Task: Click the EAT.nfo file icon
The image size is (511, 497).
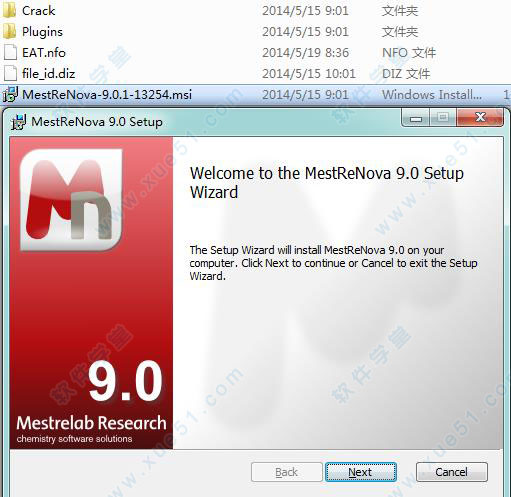Action: (x=10, y=53)
